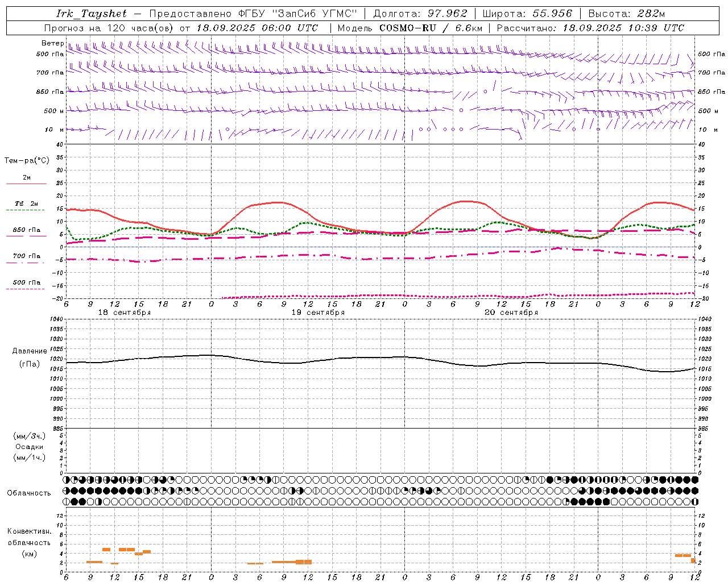The height and width of the screenshot is (582, 728).
Task: Click the '(мм/1ч.)' precipitation unit label
Action: (30, 458)
